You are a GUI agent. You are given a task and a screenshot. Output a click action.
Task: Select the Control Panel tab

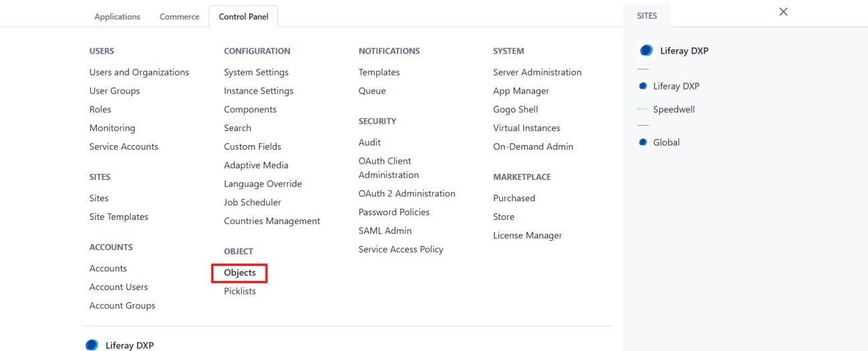tap(243, 17)
